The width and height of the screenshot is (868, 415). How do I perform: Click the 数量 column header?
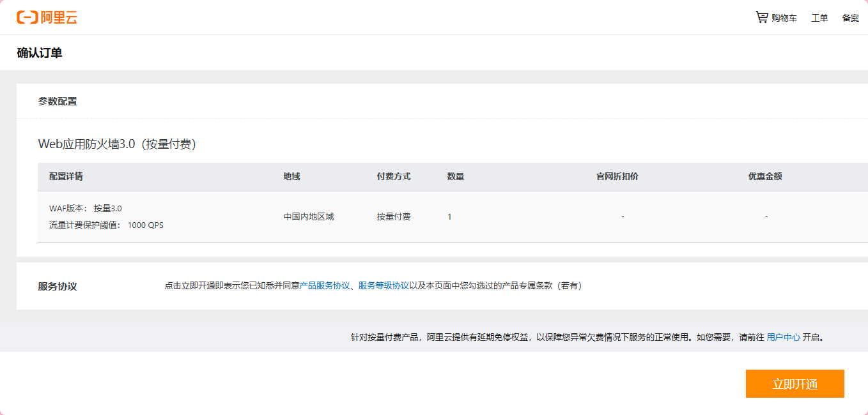(456, 176)
